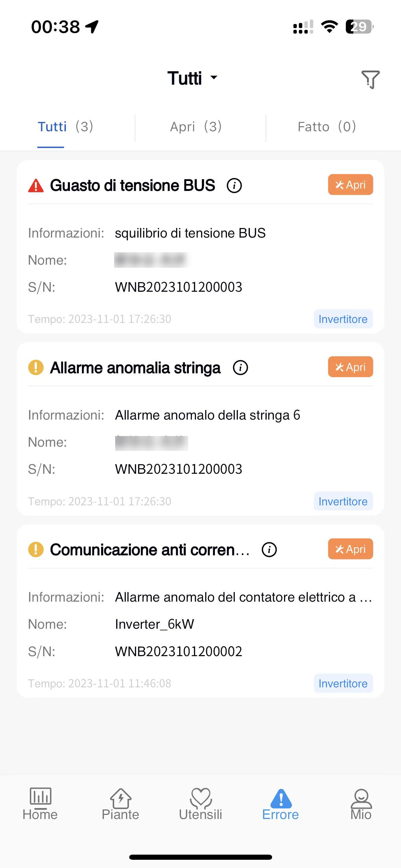The width and height of the screenshot is (401, 868).
Task: Open the Utensili tools section
Action: coord(200,804)
